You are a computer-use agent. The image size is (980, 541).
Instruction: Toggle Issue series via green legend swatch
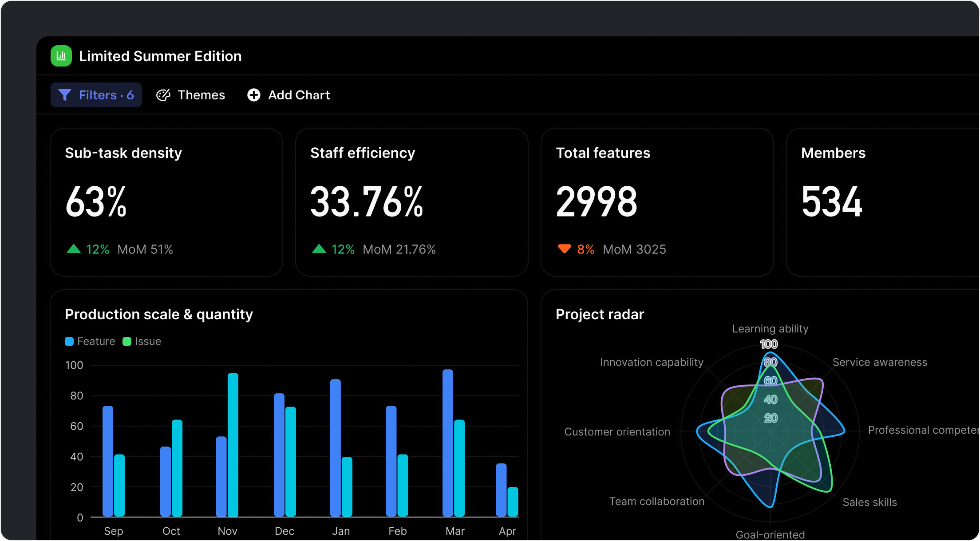click(x=127, y=341)
